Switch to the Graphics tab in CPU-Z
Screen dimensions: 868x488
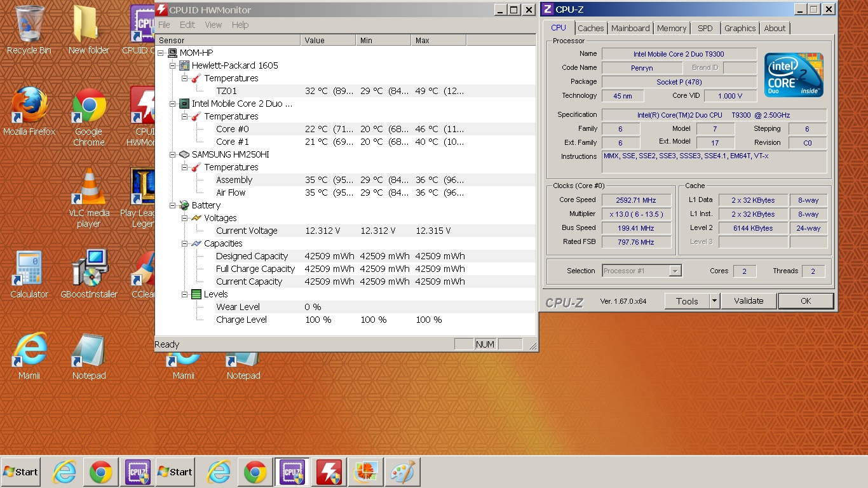(x=740, y=28)
